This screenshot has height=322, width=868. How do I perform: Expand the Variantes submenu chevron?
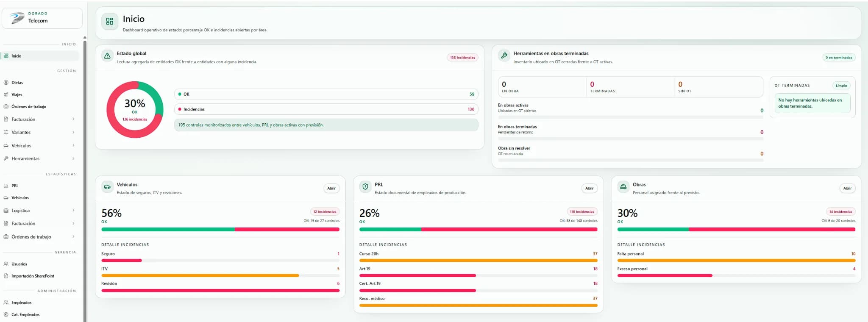(x=73, y=132)
